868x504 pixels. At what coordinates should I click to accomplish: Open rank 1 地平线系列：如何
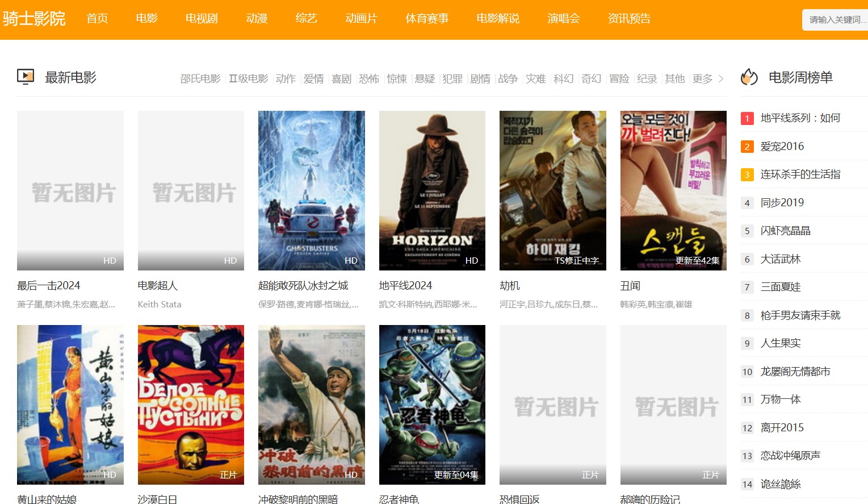coord(800,118)
